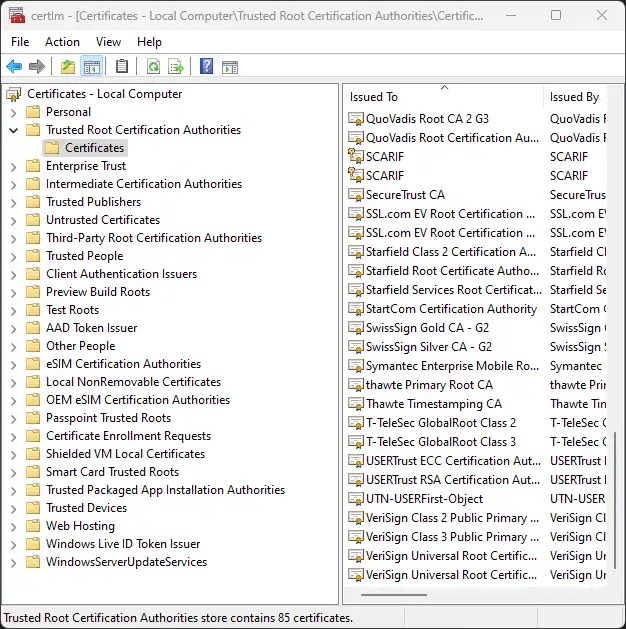The image size is (626, 629).
Task: Expand the WindowsServerUpdateServices node
Action: [14, 563]
